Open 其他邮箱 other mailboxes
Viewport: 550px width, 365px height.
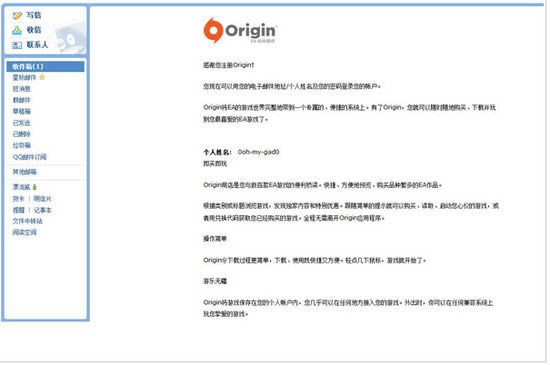pos(25,172)
